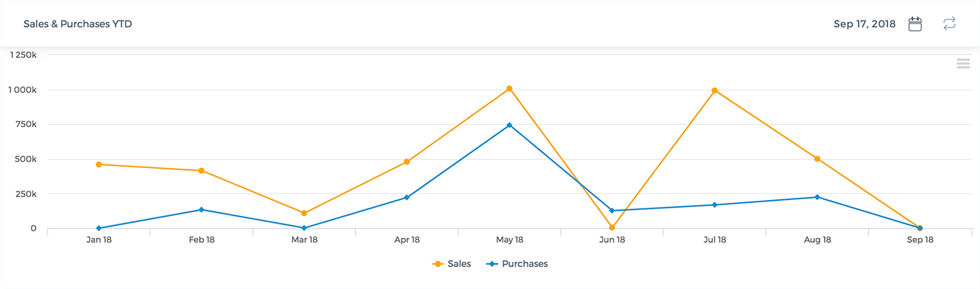This screenshot has width=980, height=289.
Task: Click the 1 000k y-axis label
Action: click(x=22, y=90)
